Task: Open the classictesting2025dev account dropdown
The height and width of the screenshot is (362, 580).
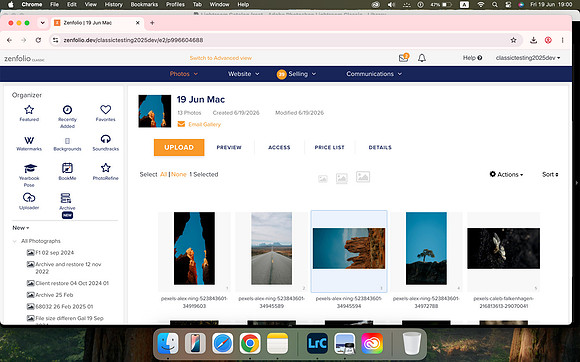Action: coord(528,58)
